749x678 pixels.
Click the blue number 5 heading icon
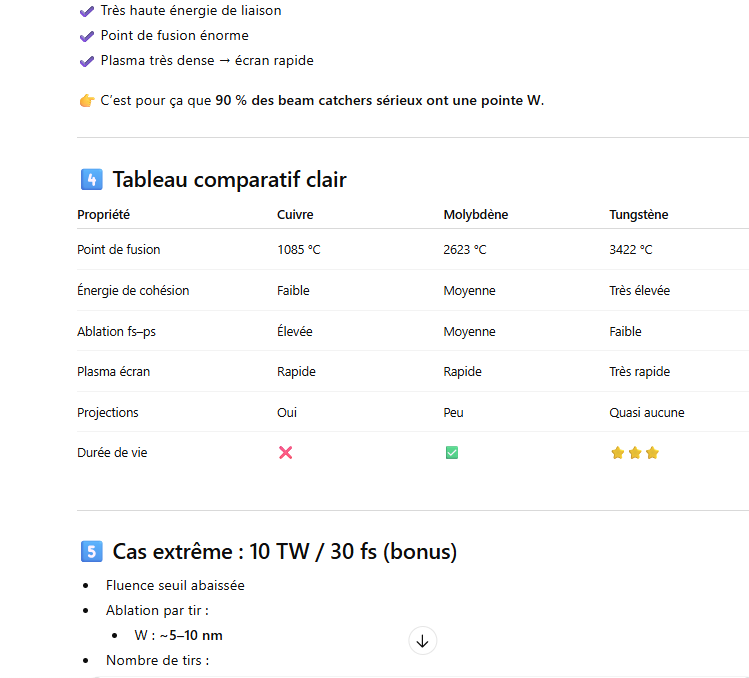[x=90, y=552]
